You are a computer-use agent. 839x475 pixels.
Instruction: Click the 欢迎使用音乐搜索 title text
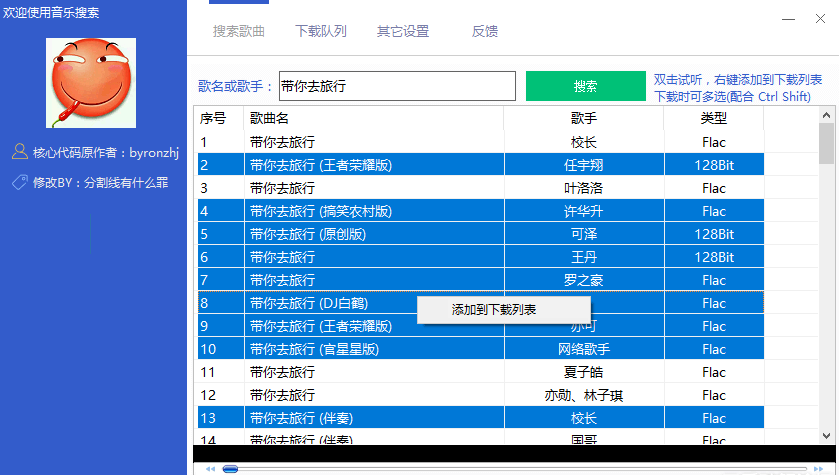[x=51, y=12]
